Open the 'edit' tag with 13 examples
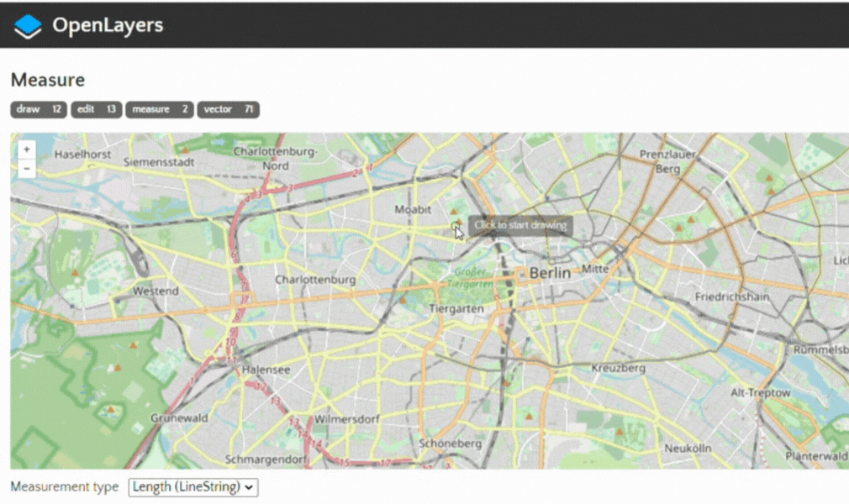 [97, 109]
